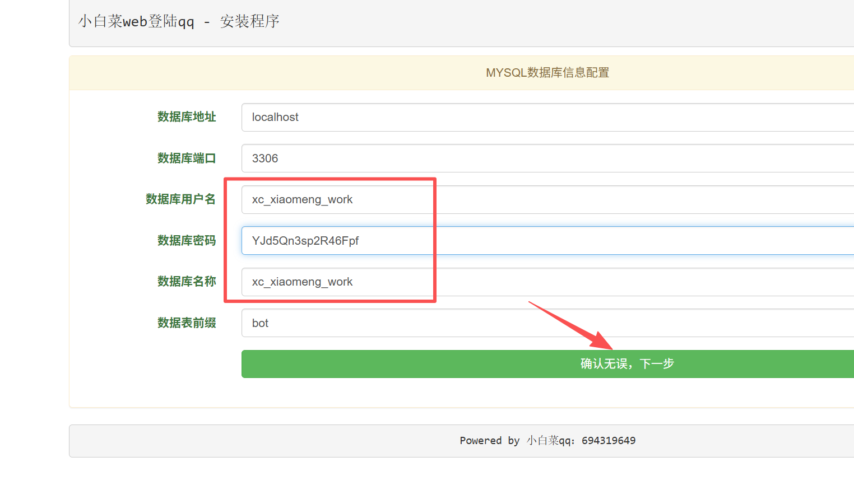This screenshot has height=504, width=854.
Task: Select the 数据库用户名 input field
Action: pyautogui.click(x=546, y=200)
